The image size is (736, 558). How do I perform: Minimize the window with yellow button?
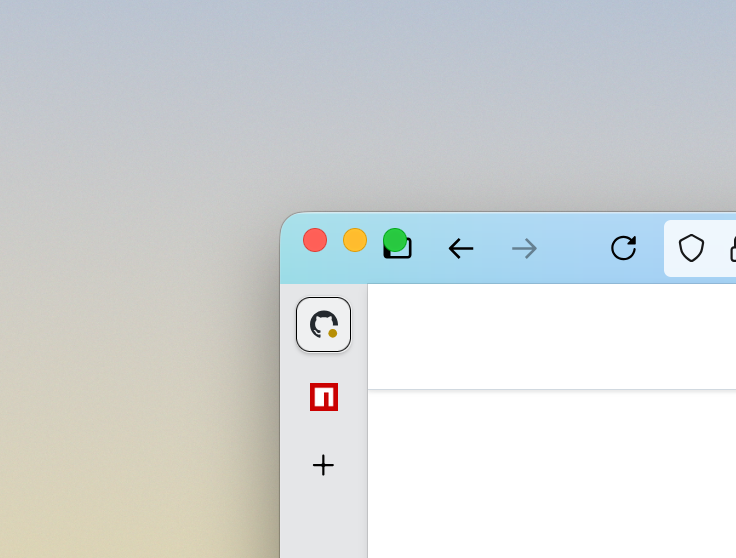coord(355,240)
